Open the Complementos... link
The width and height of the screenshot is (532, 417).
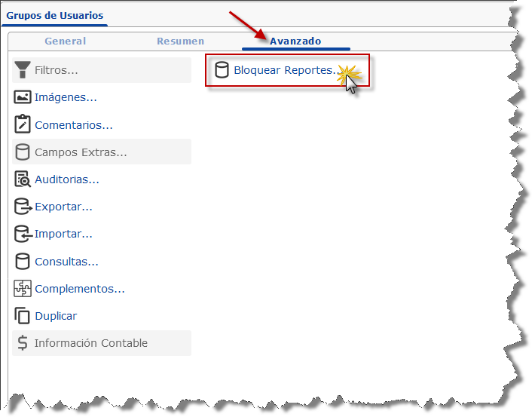click(x=80, y=289)
